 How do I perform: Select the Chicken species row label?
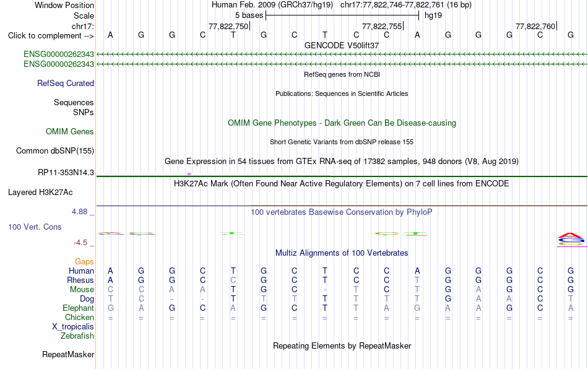(79, 317)
